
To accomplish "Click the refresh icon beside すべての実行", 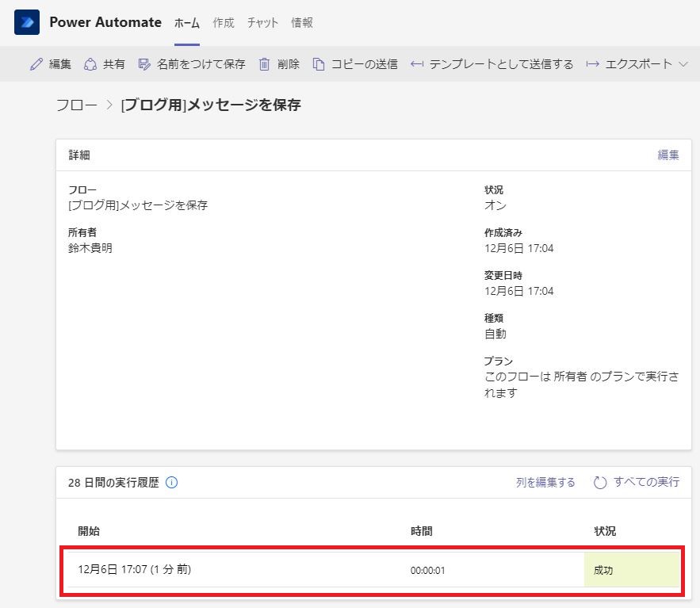I will (600, 483).
